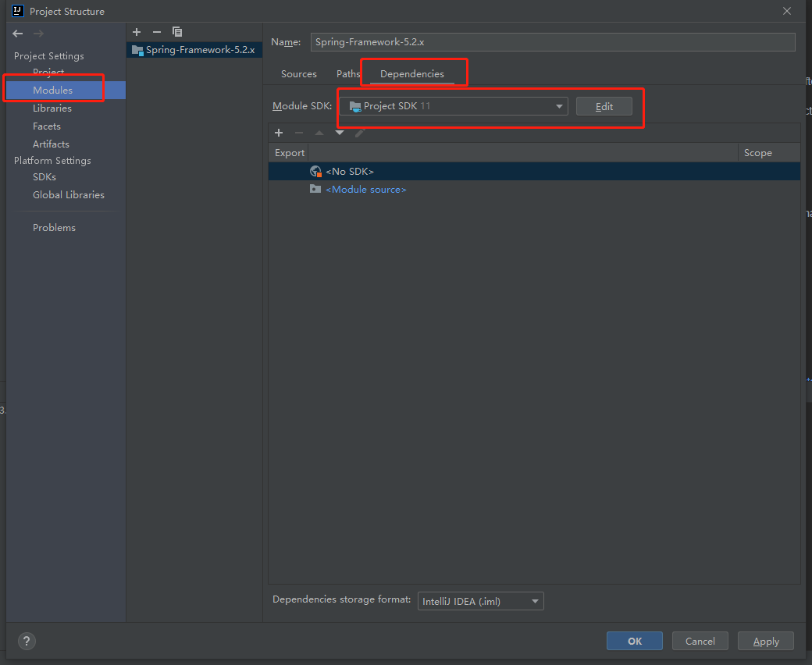Select Project in Project Settings
The height and width of the screenshot is (665, 812).
pos(48,72)
